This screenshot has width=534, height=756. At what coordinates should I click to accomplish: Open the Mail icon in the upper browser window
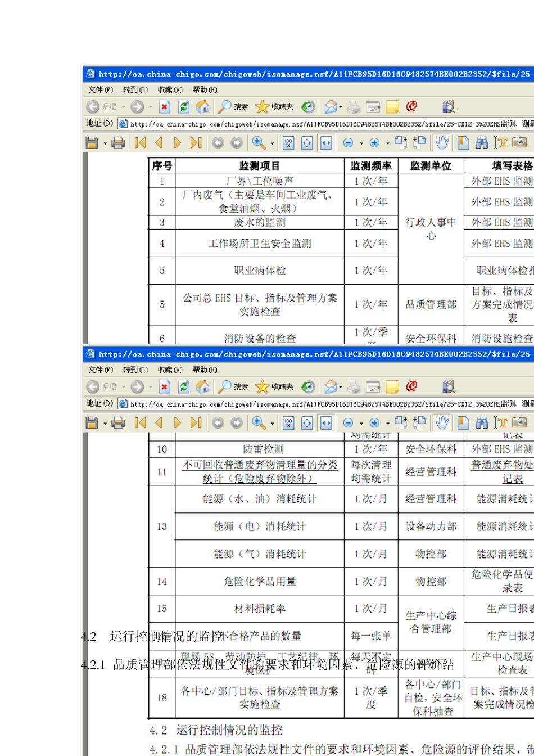(331, 106)
